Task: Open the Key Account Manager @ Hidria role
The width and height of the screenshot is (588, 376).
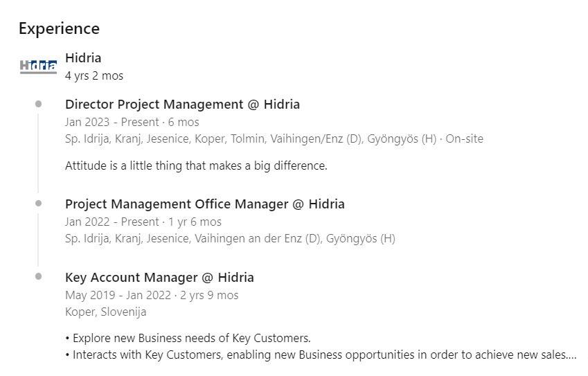Action: click(159, 278)
